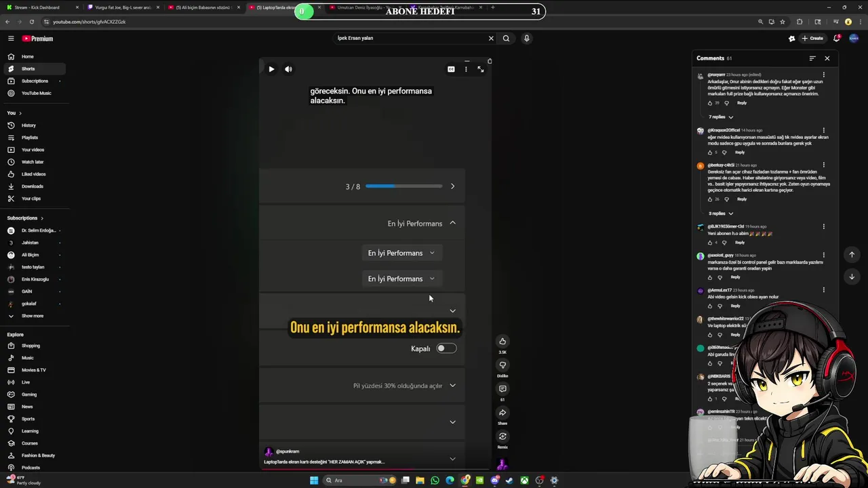
Task: Share the Short
Action: point(502,412)
